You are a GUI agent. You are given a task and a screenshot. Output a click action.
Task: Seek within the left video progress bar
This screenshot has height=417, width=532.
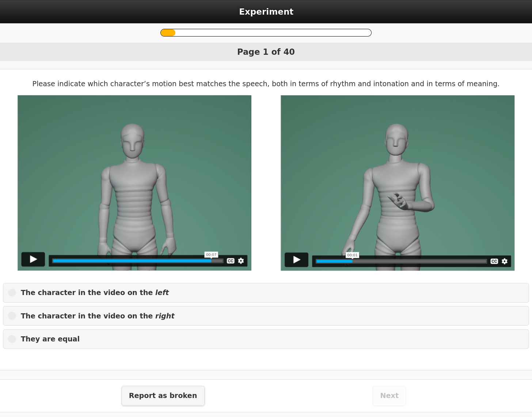pos(138,261)
